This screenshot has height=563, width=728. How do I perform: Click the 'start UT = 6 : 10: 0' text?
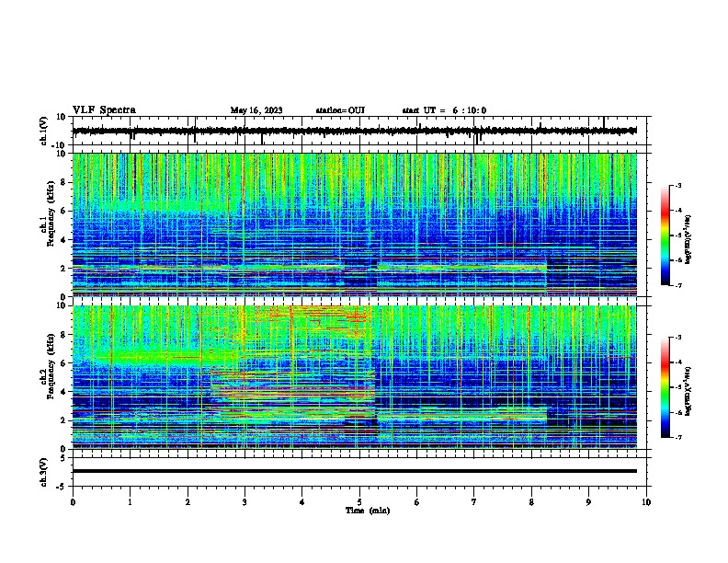pos(444,110)
